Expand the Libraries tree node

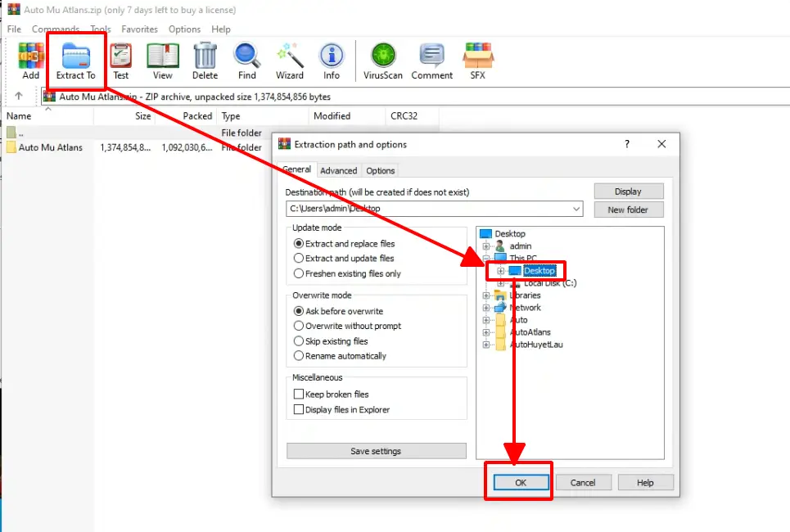point(486,295)
